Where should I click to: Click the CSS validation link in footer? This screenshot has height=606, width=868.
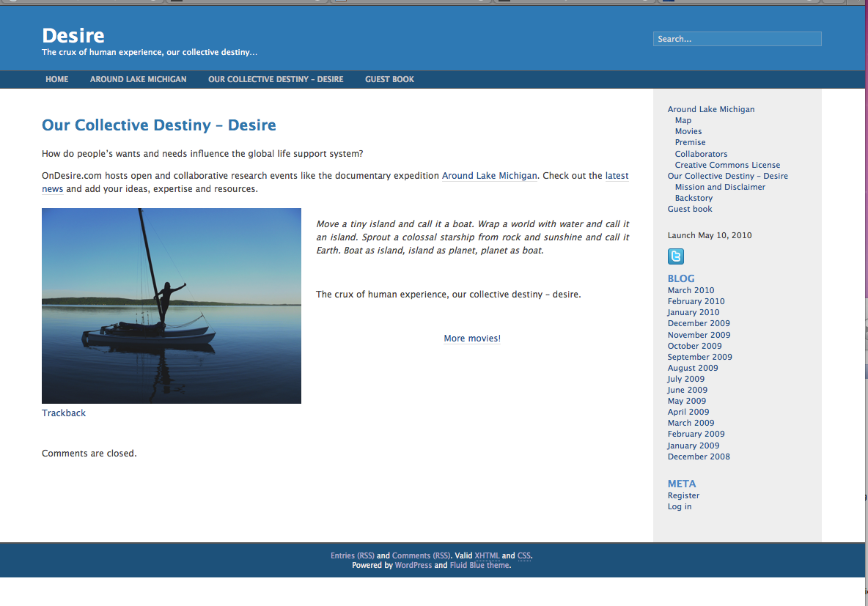pos(523,555)
